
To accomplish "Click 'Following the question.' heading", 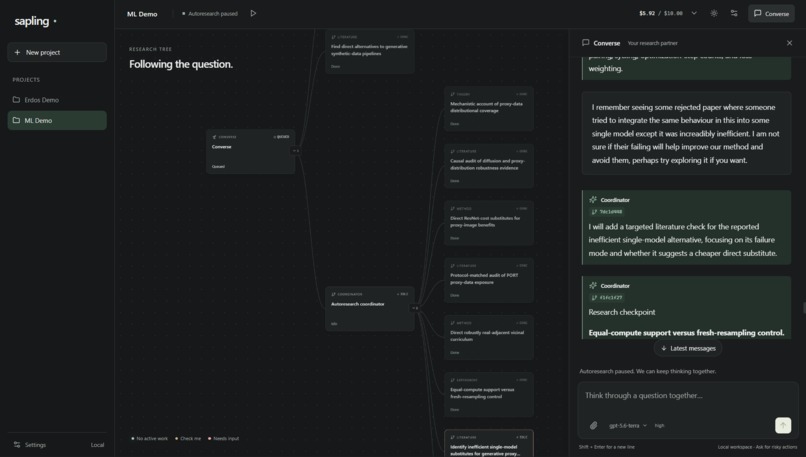I will (181, 64).
